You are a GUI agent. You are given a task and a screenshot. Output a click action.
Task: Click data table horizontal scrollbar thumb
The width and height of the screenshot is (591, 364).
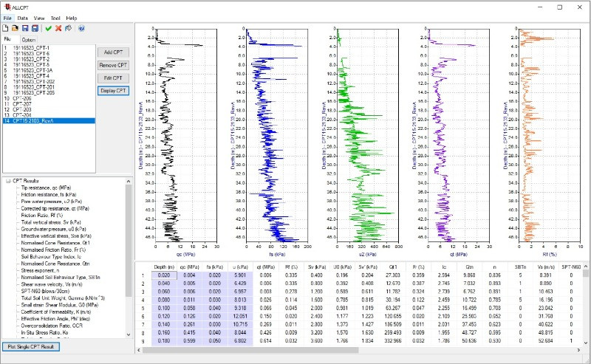coord(250,350)
